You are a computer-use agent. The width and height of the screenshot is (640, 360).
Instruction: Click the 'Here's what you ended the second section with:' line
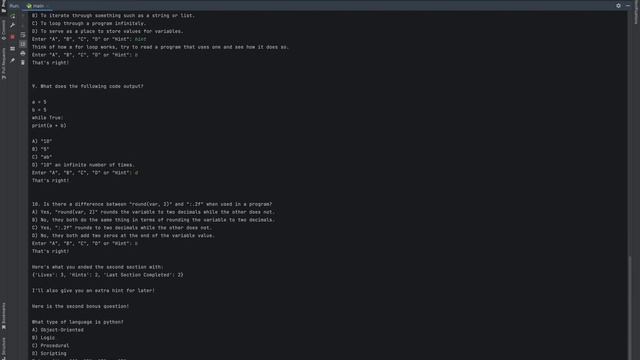tap(98, 267)
